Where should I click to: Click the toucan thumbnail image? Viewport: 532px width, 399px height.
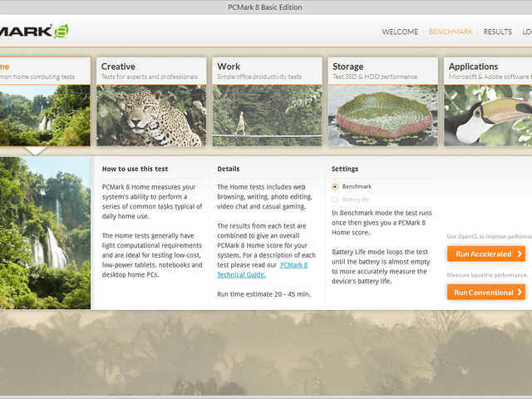(x=488, y=115)
